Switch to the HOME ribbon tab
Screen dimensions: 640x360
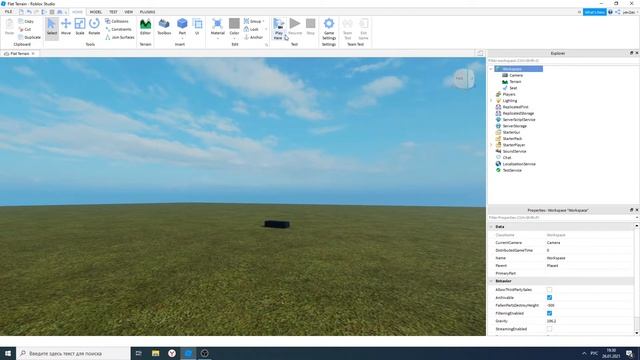(x=77, y=12)
